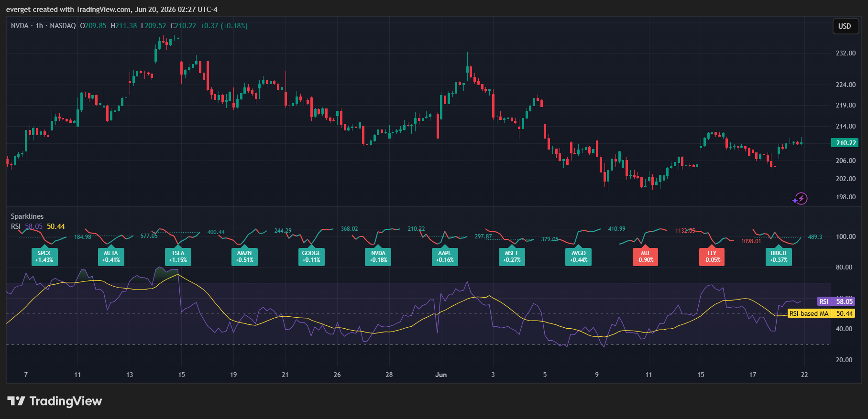
Task: Click the 198.00 price axis value
Action: tap(846, 197)
